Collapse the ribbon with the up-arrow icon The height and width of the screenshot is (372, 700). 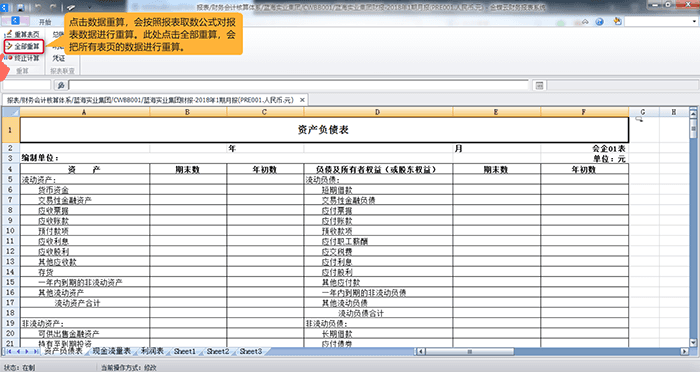pyautogui.click(x=585, y=21)
